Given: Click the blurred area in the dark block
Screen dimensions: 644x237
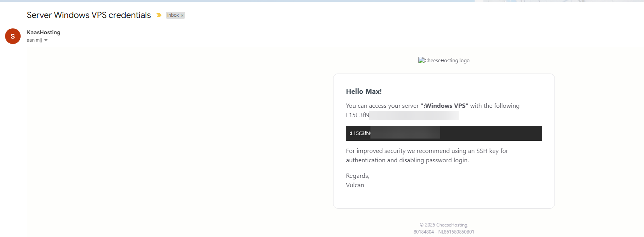Looking at the screenshot, I should (x=405, y=133).
